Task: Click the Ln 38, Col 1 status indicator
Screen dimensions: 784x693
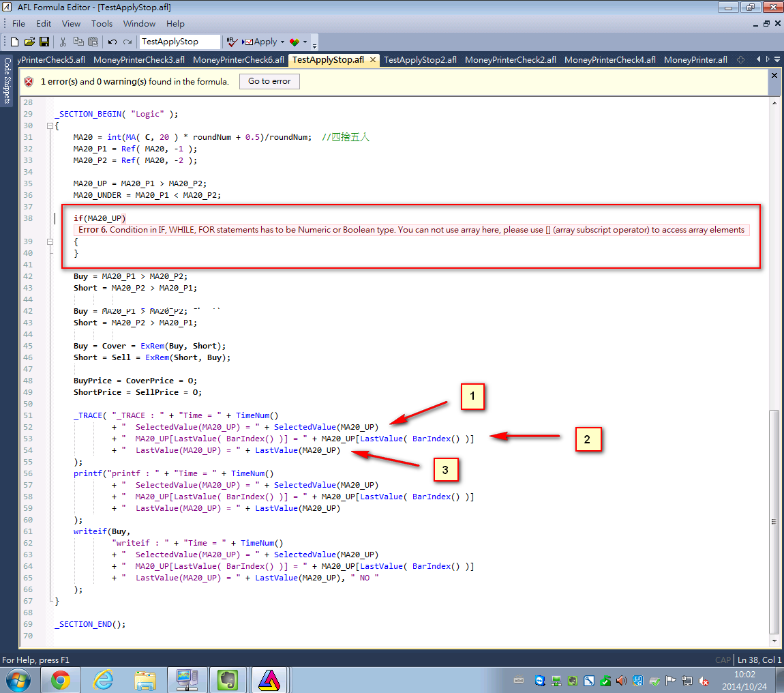Action: tap(759, 660)
